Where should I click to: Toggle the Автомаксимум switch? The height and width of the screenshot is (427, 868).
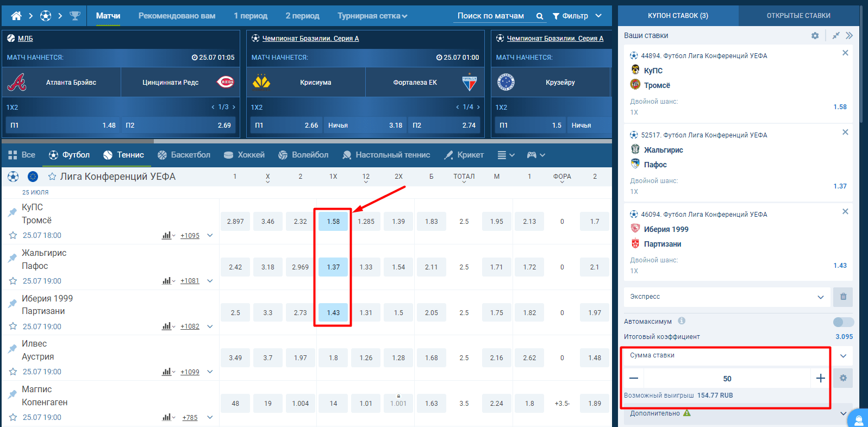[x=844, y=322]
